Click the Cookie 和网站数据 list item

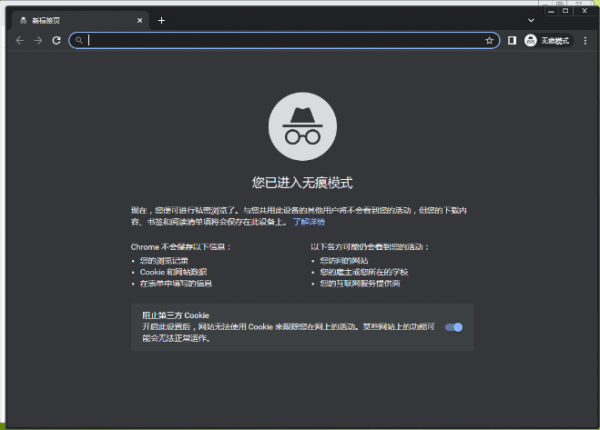click(x=173, y=272)
